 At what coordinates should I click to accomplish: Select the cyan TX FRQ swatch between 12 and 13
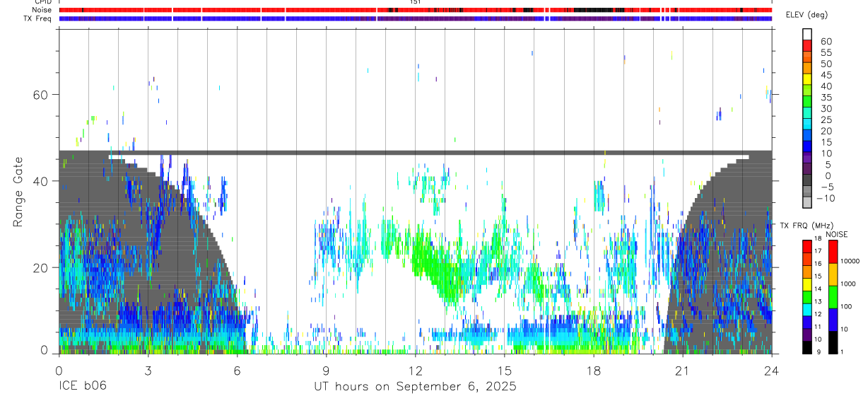tap(807, 309)
